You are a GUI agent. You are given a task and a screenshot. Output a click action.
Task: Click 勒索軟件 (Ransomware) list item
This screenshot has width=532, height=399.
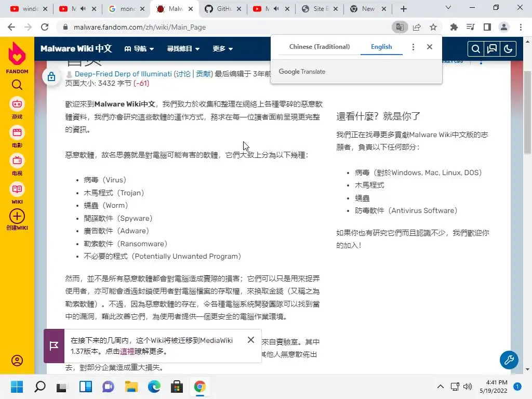pos(126,244)
